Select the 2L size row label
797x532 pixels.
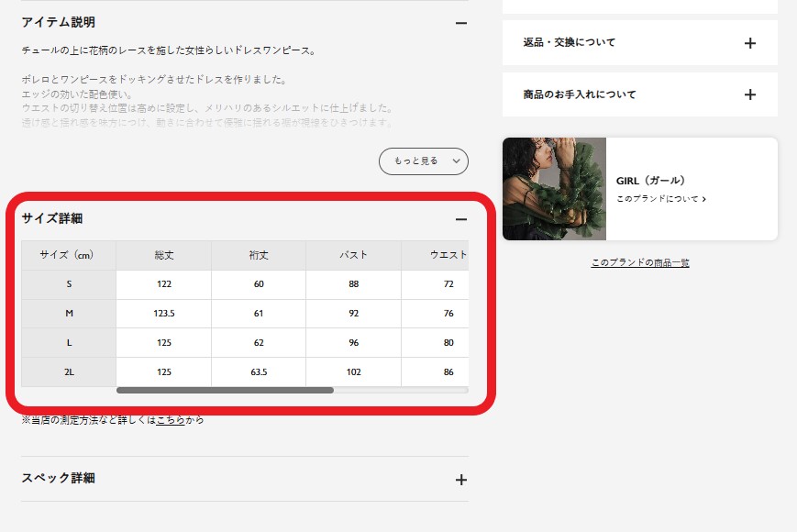coord(69,372)
